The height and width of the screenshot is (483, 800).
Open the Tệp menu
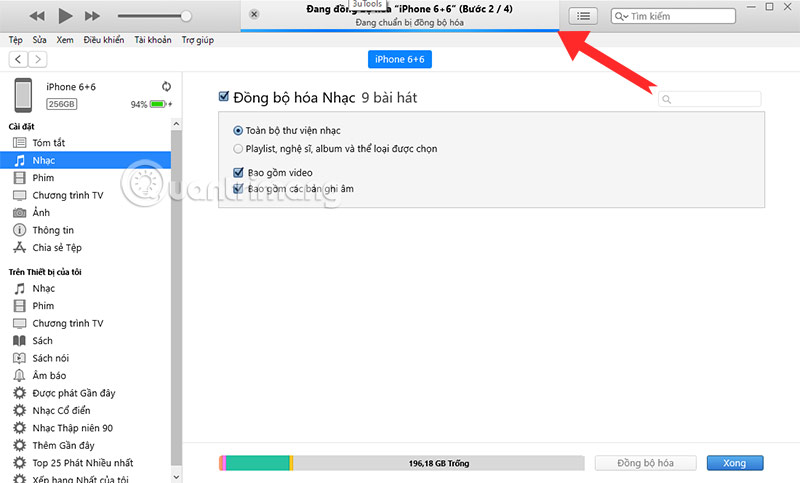pos(15,40)
